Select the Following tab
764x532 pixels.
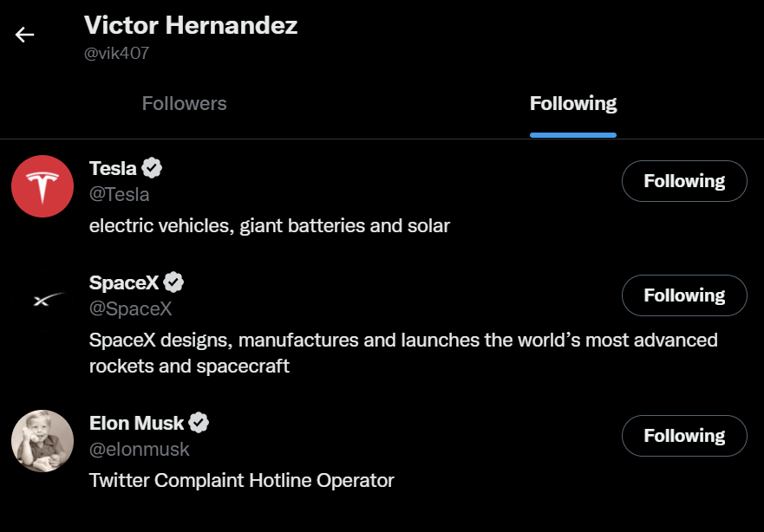[x=573, y=103]
